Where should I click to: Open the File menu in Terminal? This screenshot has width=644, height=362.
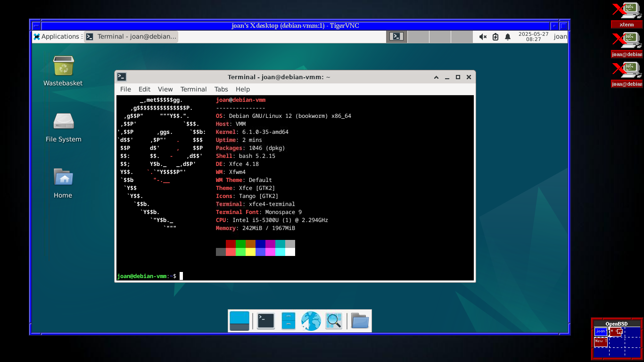(125, 89)
